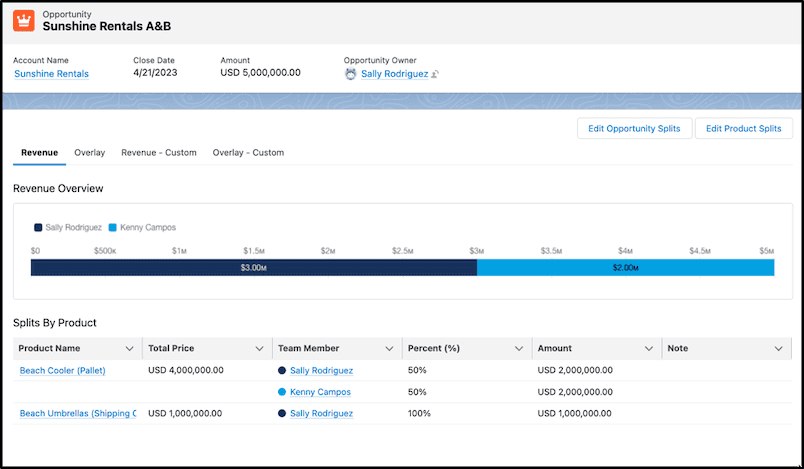
Task: Open the Sunshine Rentals account link
Action: tap(51, 74)
